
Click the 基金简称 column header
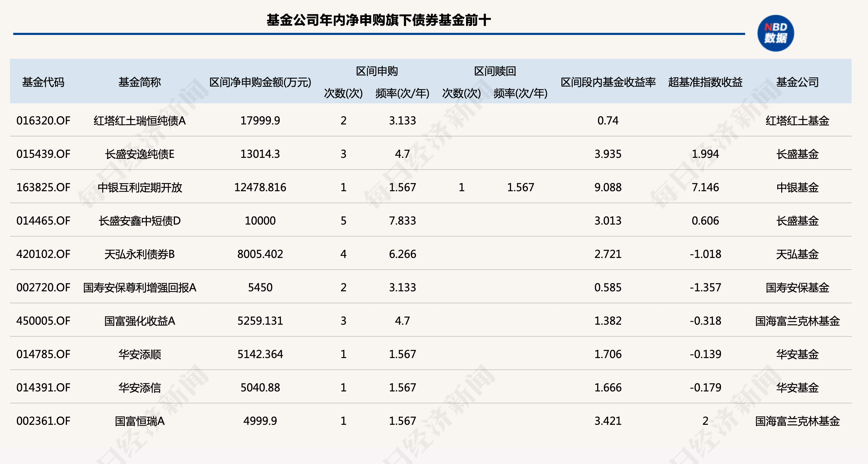point(139,82)
